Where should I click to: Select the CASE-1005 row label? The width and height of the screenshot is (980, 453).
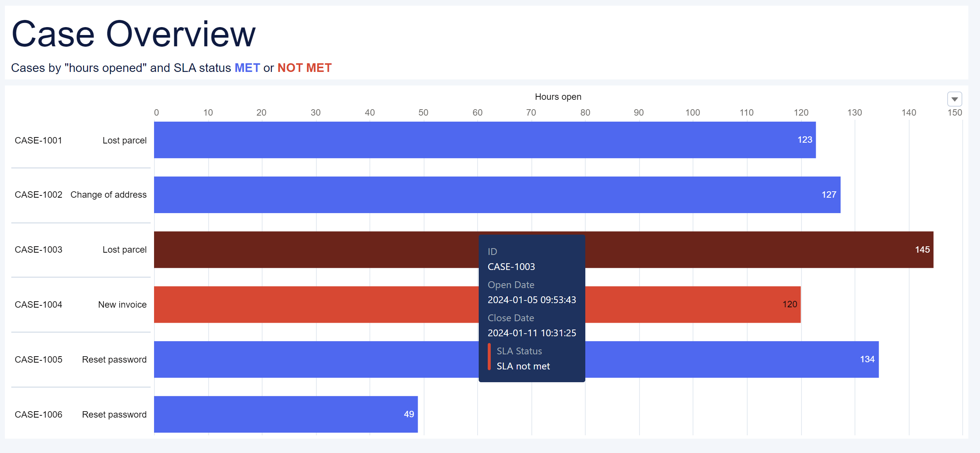[x=38, y=360]
